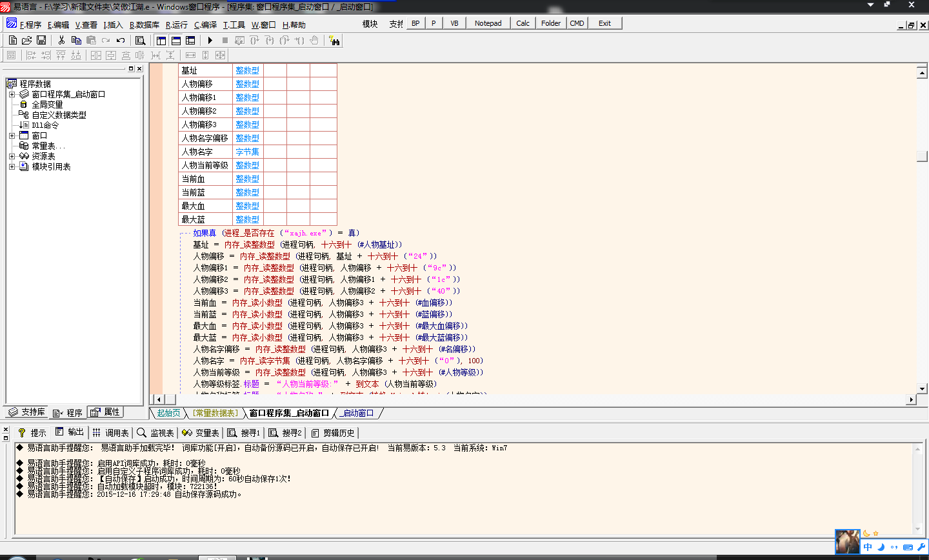Show the 搜寻1 tab
Viewport: 929px width, 560px height.
tap(244, 432)
